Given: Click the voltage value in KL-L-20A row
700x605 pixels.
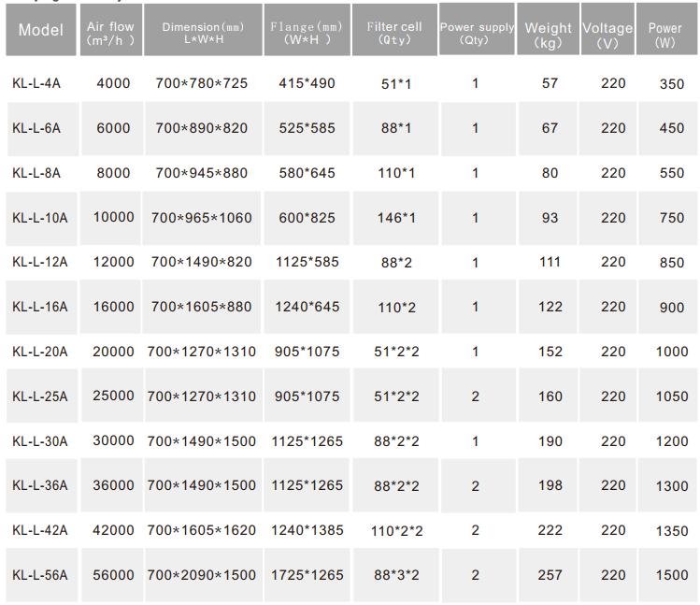Looking at the screenshot, I should pos(613,352).
